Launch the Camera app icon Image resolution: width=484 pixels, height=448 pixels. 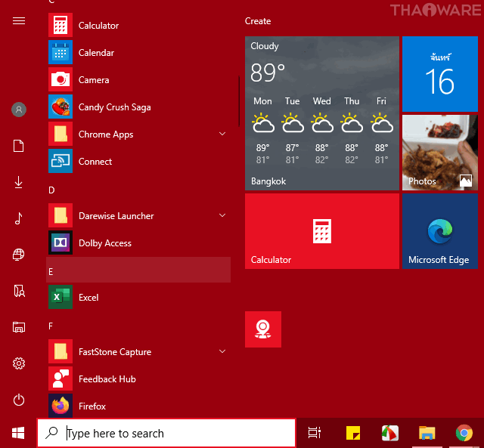coord(60,79)
